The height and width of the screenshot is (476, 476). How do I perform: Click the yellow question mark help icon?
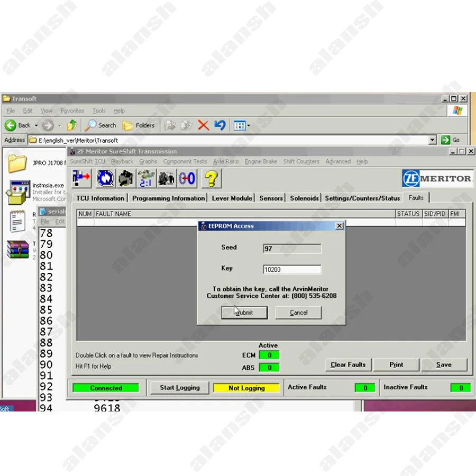[x=211, y=178]
